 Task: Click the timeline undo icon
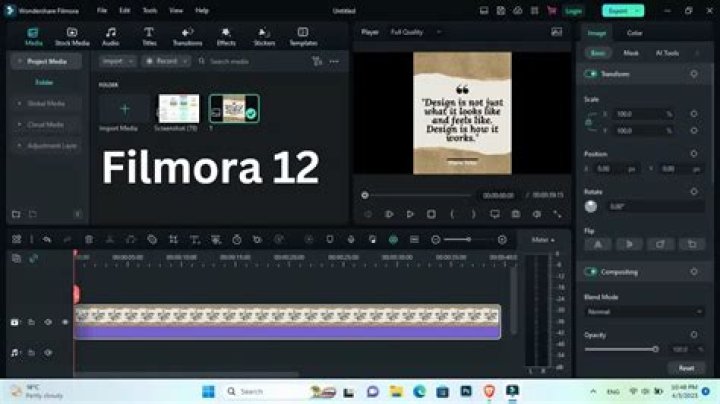pos(46,239)
